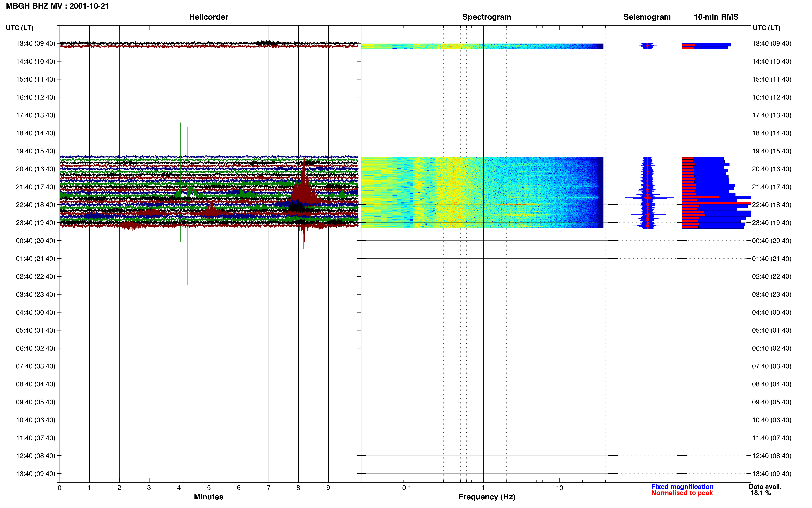Screen dimensions: 812x508
Task: Click the left '17:40 (13:40)' time label
Action: point(36,115)
